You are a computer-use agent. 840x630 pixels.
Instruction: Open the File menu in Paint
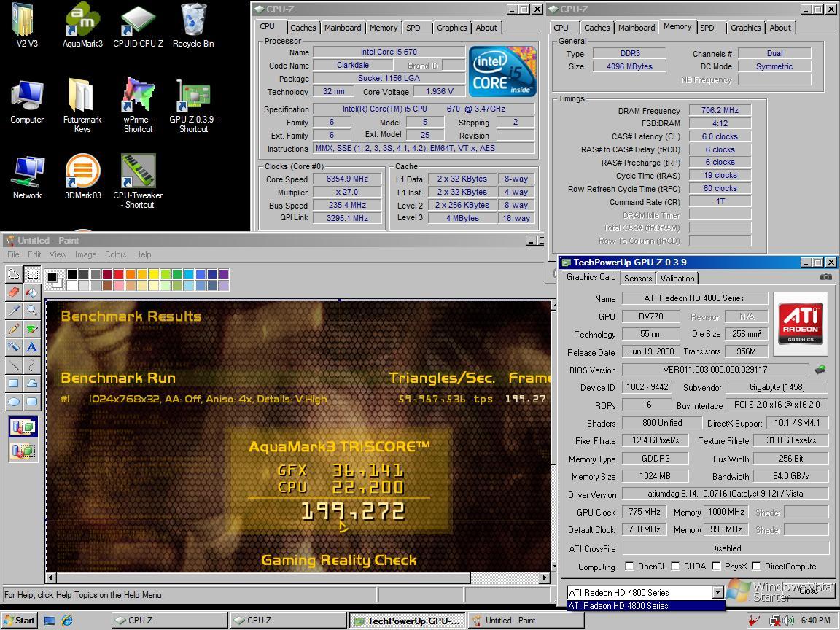13,254
